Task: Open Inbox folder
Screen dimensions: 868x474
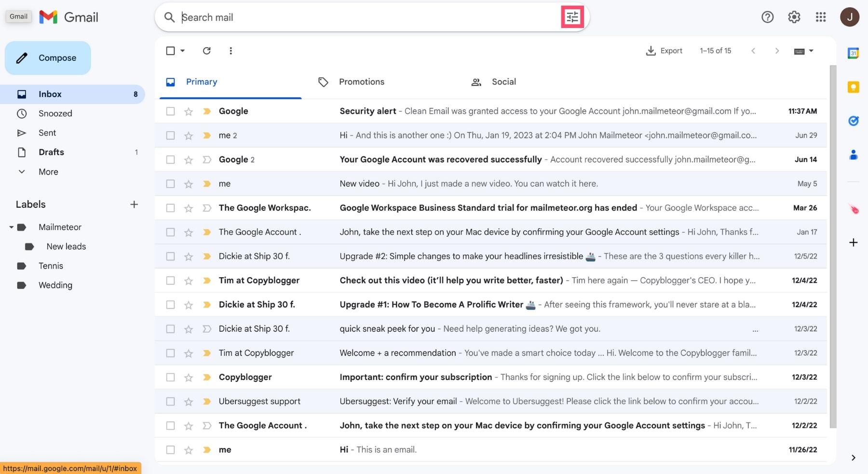Action: point(72,94)
